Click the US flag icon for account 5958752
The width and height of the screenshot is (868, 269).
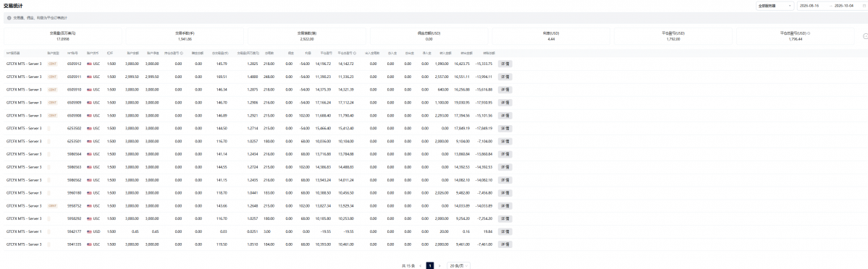[89, 206]
